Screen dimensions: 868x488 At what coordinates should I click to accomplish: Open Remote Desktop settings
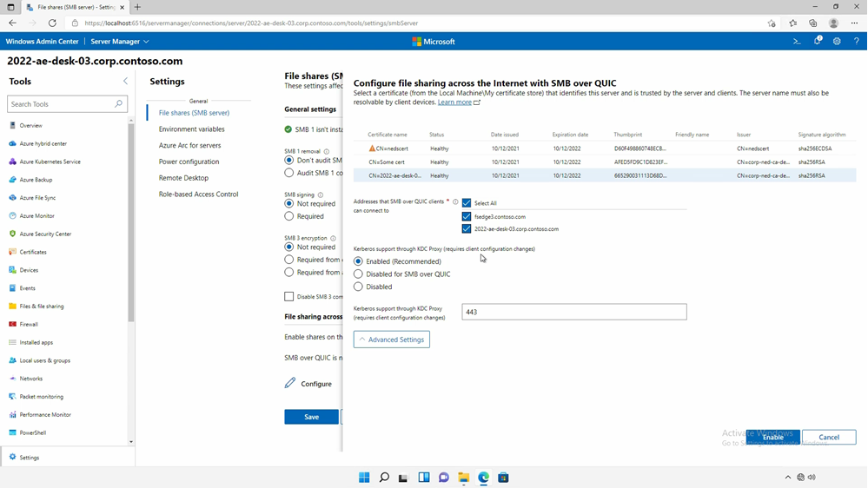pos(183,178)
